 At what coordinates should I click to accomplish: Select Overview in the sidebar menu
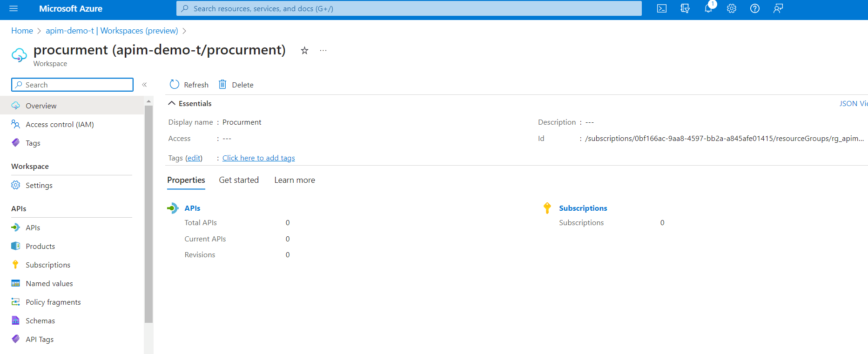click(72, 106)
